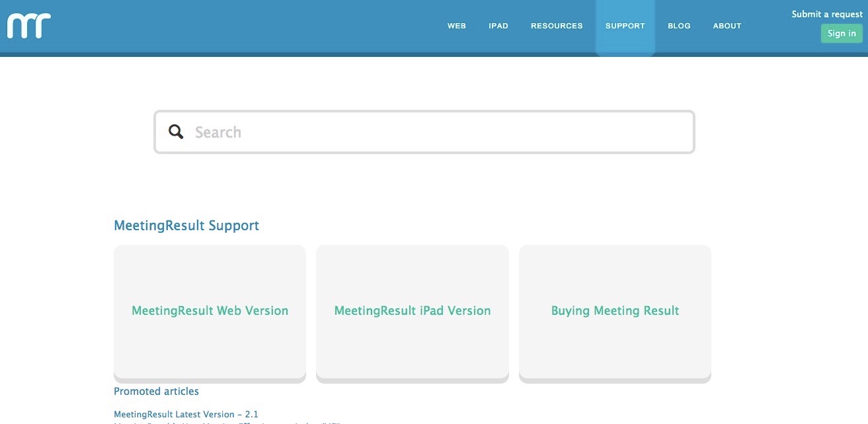Click the Promoted articles heading
This screenshot has height=424, width=868.
(x=156, y=391)
